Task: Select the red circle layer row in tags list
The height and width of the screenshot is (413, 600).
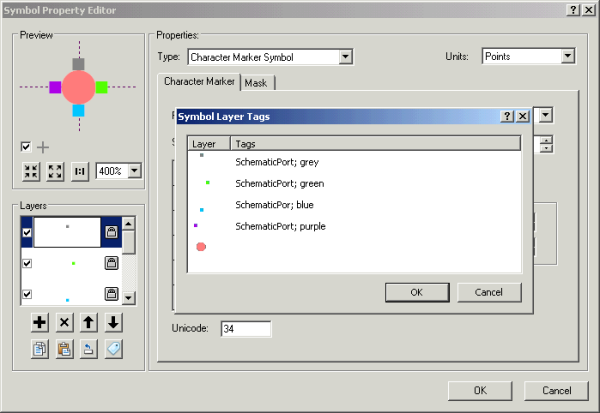Action: coord(354,247)
